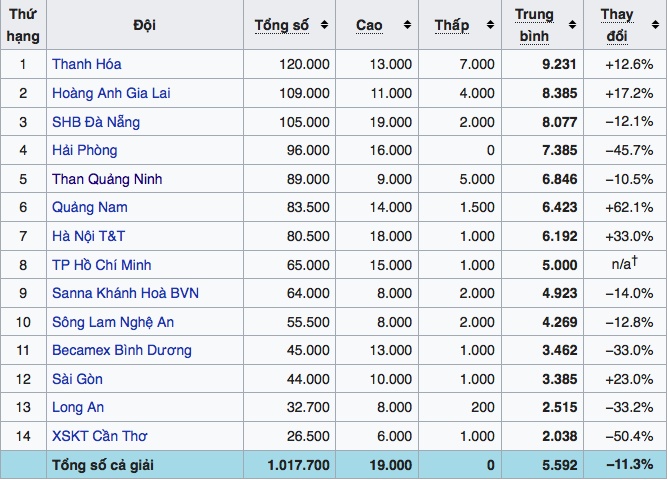
Task: Click the SHB Đà Nẵng link
Action: click(96, 122)
